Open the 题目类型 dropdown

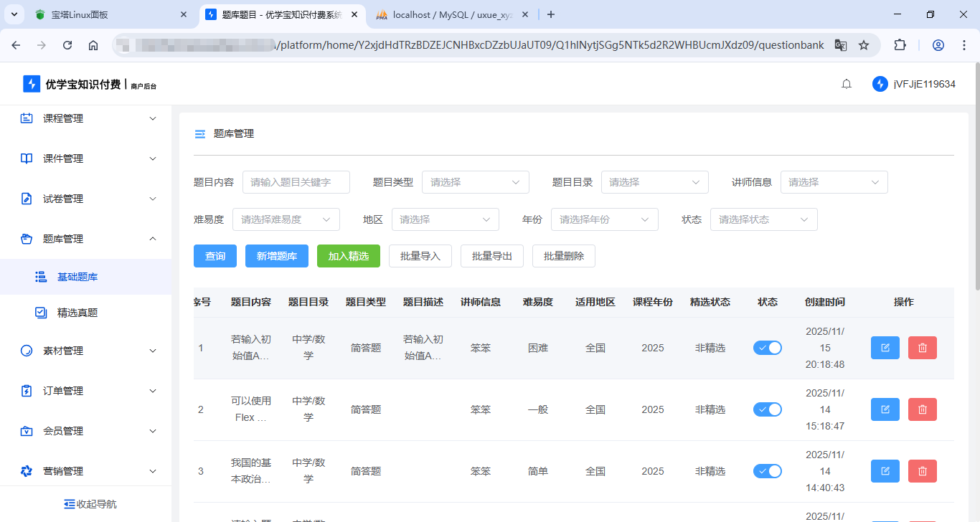[x=475, y=182]
